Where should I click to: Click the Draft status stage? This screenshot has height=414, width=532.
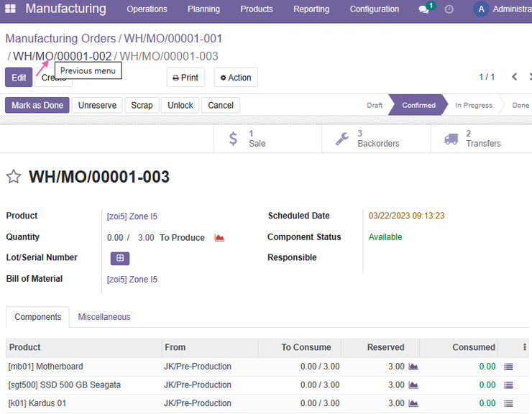pos(375,105)
